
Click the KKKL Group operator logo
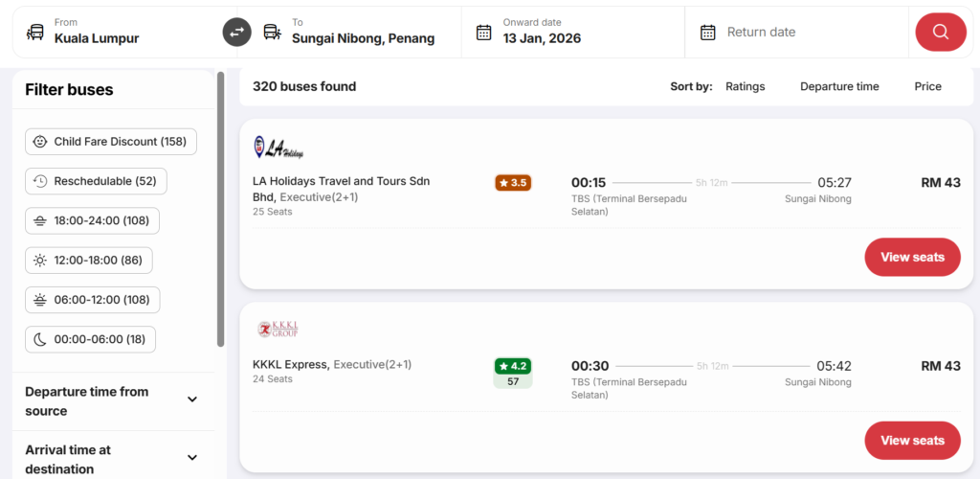click(278, 330)
